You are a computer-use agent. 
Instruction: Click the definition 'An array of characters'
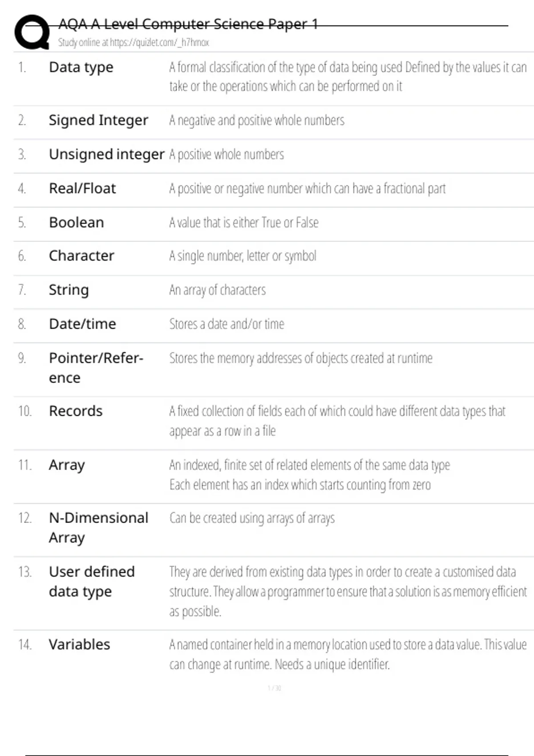(217, 290)
